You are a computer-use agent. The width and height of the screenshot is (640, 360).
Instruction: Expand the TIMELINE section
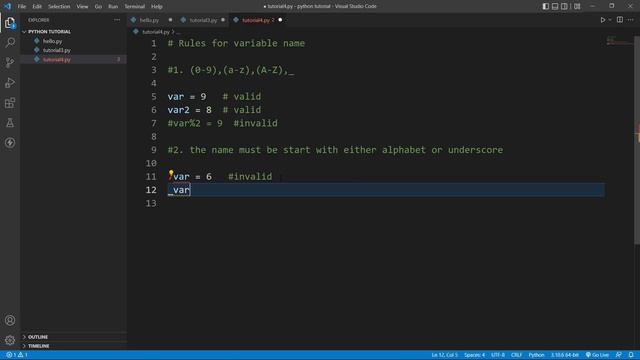tap(38, 346)
